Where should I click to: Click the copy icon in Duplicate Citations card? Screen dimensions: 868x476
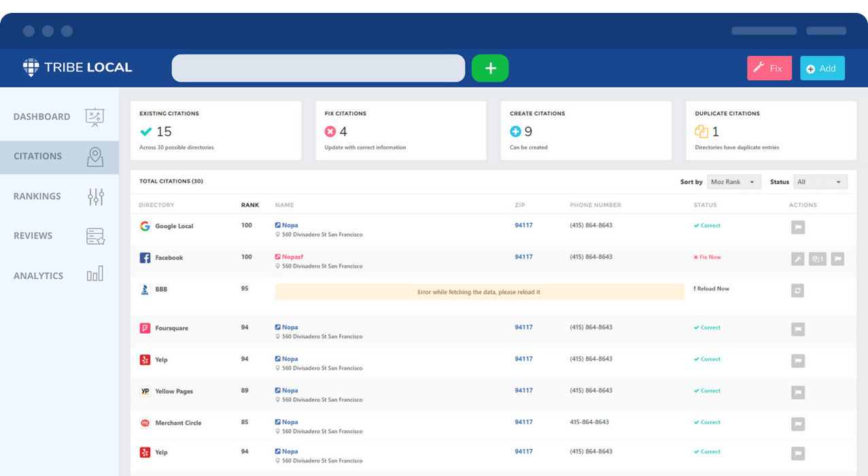tap(701, 132)
